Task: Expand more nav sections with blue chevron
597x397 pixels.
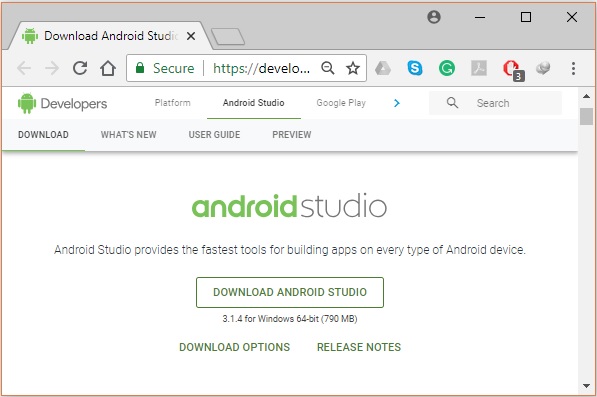Action: tap(397, 103)
